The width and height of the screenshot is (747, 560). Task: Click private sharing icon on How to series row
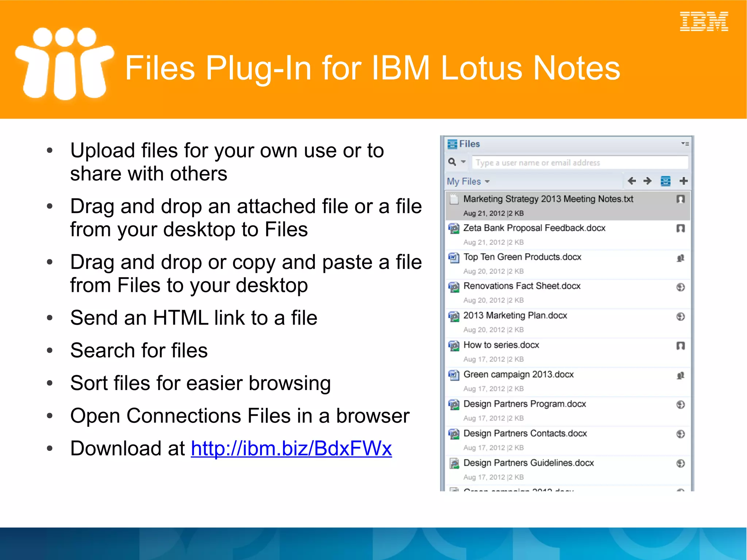(x=681, y=346)
